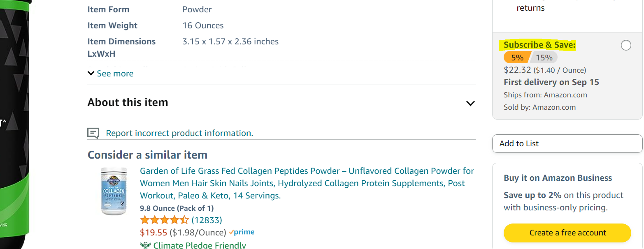Viewport: 644px width, 249px height.
Task: Select the orange 5% savings badge
Action: click(x=517, y=58)
